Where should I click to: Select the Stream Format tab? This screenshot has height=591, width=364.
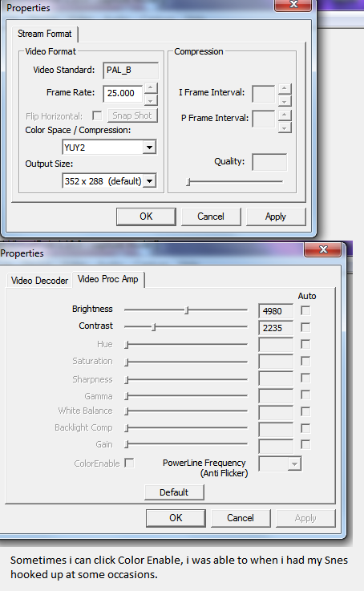44,34
